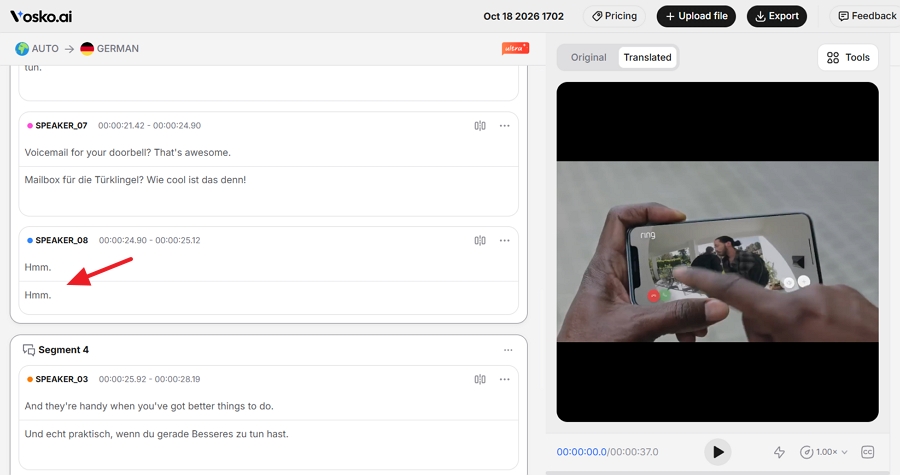Click the Upload file button

point(696,16)
